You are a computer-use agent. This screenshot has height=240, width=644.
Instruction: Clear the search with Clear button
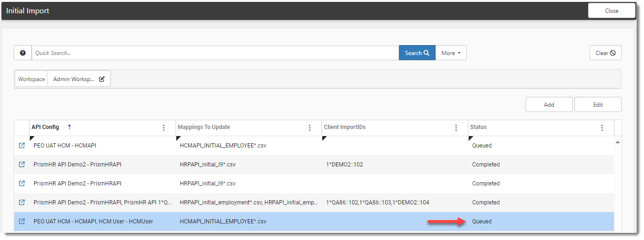coord(605,53)
